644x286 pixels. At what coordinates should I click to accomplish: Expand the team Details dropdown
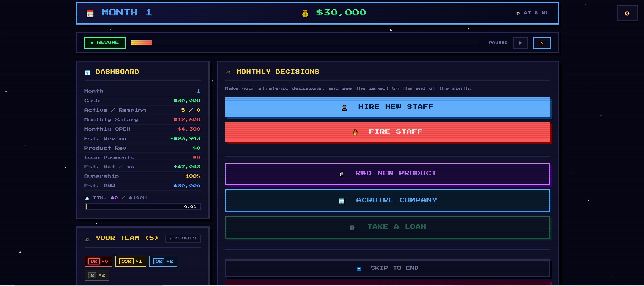183,238
